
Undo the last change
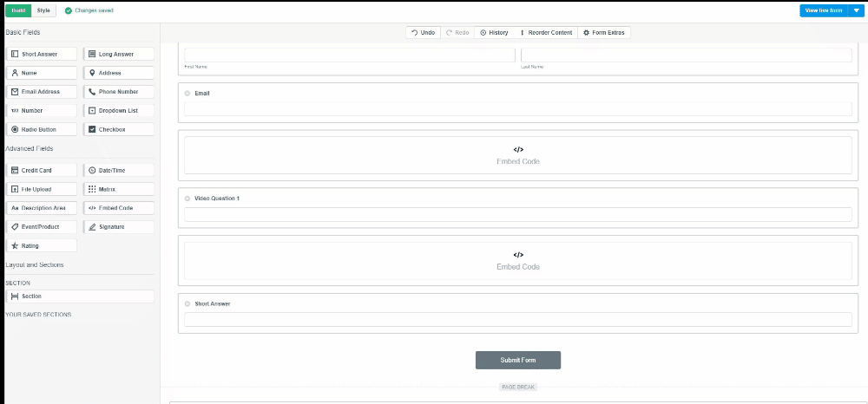(x=423, y=33)
